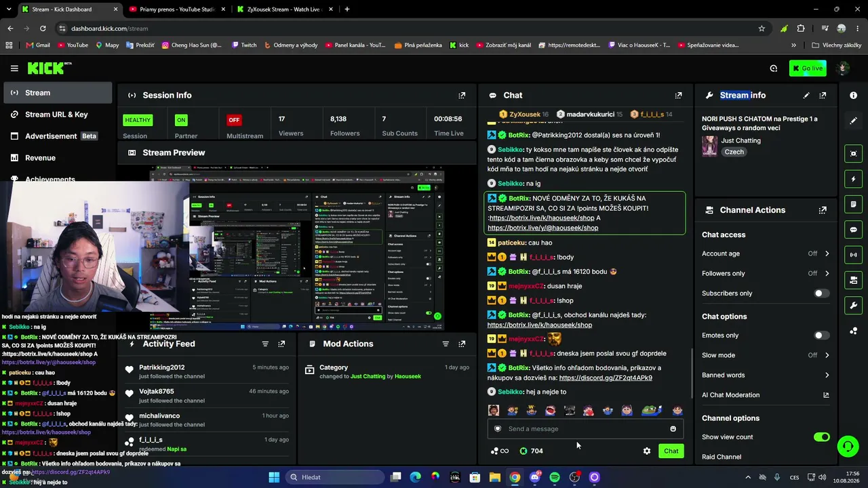The image size is (868, 488).
Task: Open the Twitch bookmark
Action: click(x=244, y=45)
